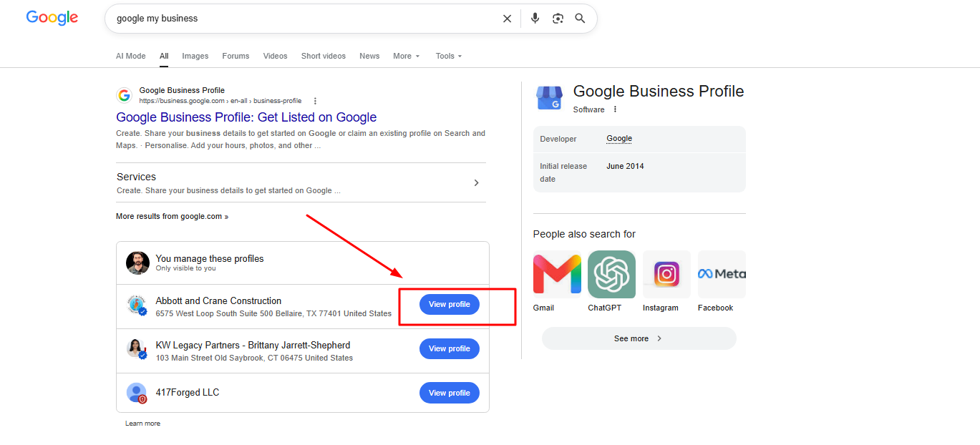Switch to Videos tab
The width and height of the screenshot is (980, 445).
click(x=275, y=56)
